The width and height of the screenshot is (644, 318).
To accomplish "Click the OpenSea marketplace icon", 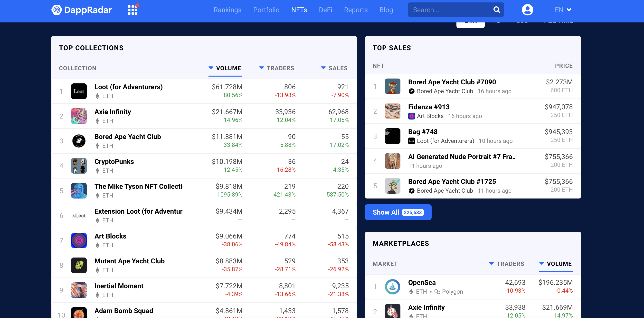I will 392,287.
